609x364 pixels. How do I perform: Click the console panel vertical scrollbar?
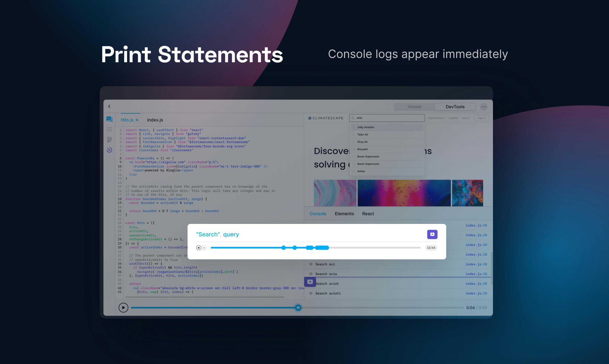(x=492, y=268)
